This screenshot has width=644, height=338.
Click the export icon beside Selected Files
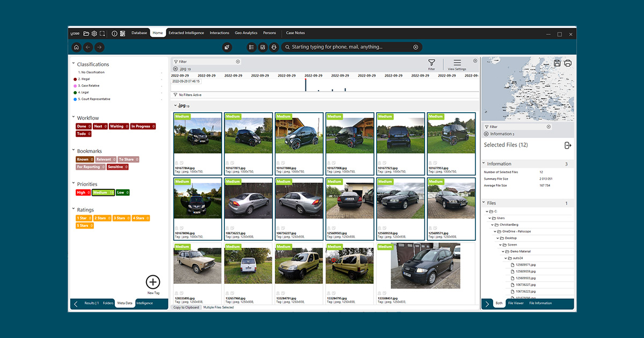tap(568, 145)
